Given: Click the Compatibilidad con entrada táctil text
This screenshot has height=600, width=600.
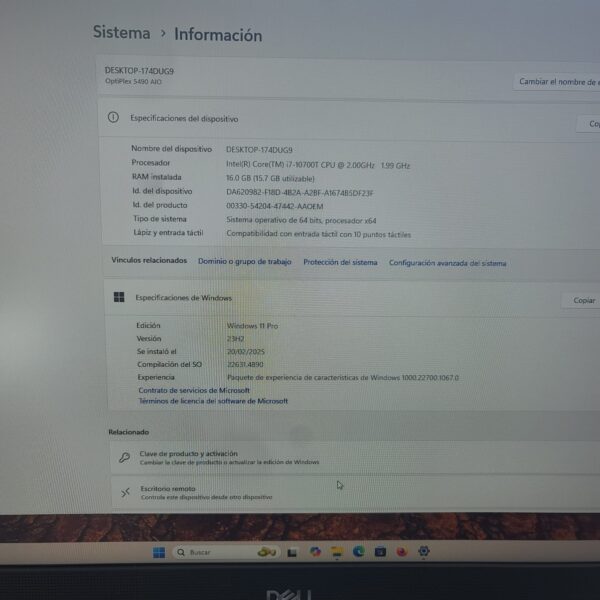Looking at the screenshot, I should click(x=318, y=234).
